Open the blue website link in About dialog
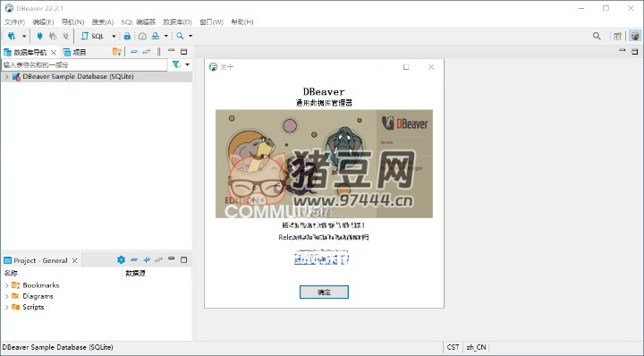 pos(322,259)
